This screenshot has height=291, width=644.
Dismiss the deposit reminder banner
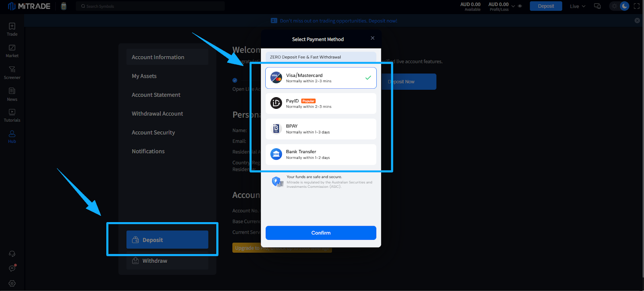[x=637, y=21]
